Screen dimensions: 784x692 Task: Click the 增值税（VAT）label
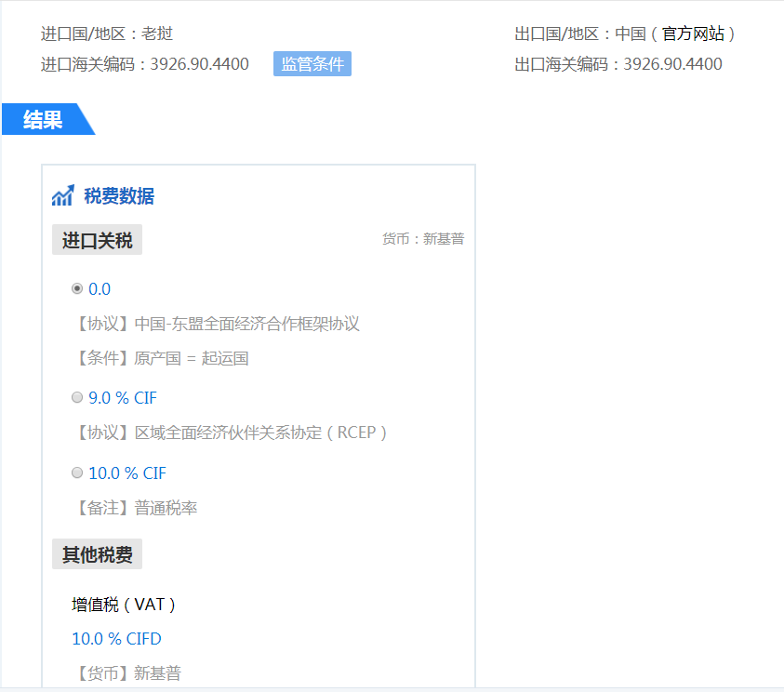coord(124,605)
